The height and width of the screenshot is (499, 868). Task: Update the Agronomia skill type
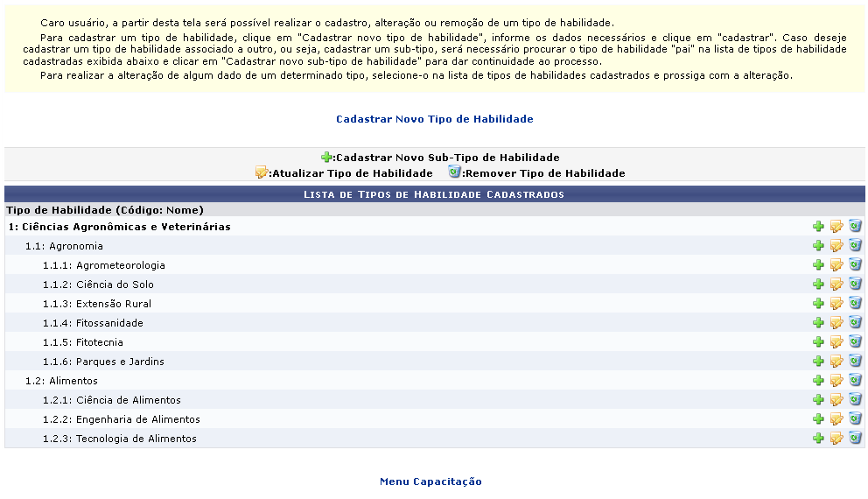click(836, 246)
